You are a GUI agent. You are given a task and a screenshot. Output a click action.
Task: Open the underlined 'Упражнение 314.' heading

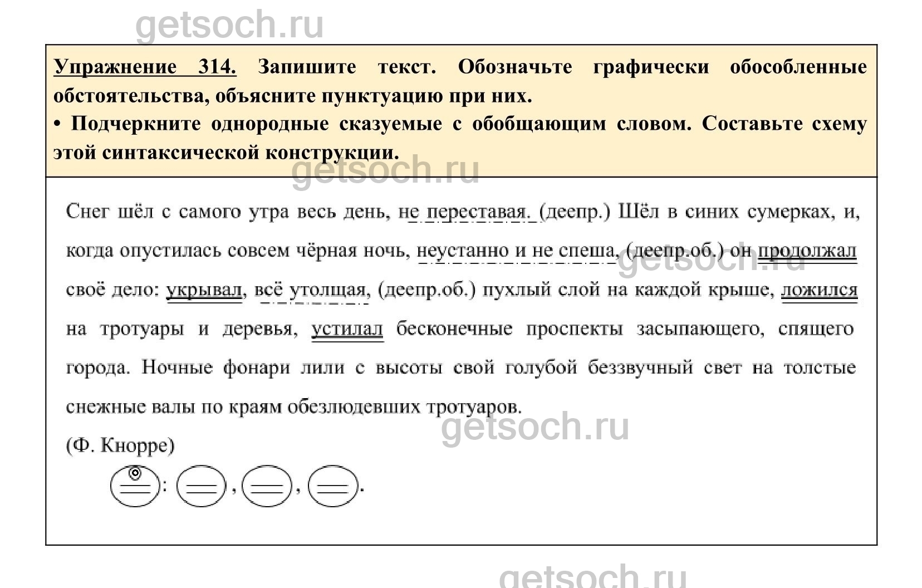[145, 67]
